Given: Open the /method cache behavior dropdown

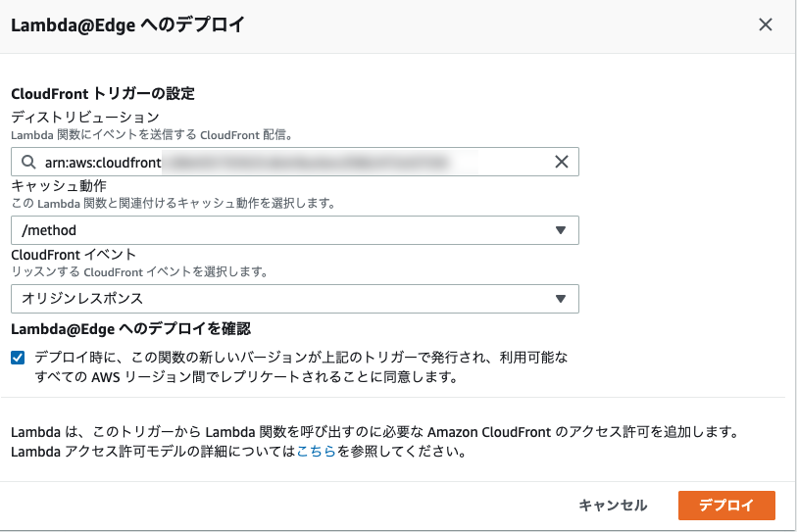Looking at the screenshot, I should point(295,230).
